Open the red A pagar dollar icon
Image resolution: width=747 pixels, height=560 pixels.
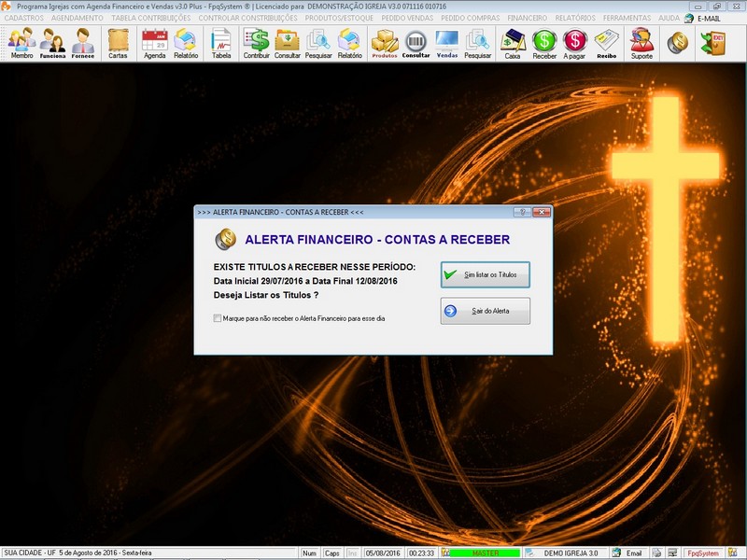[x=574, y=43]
